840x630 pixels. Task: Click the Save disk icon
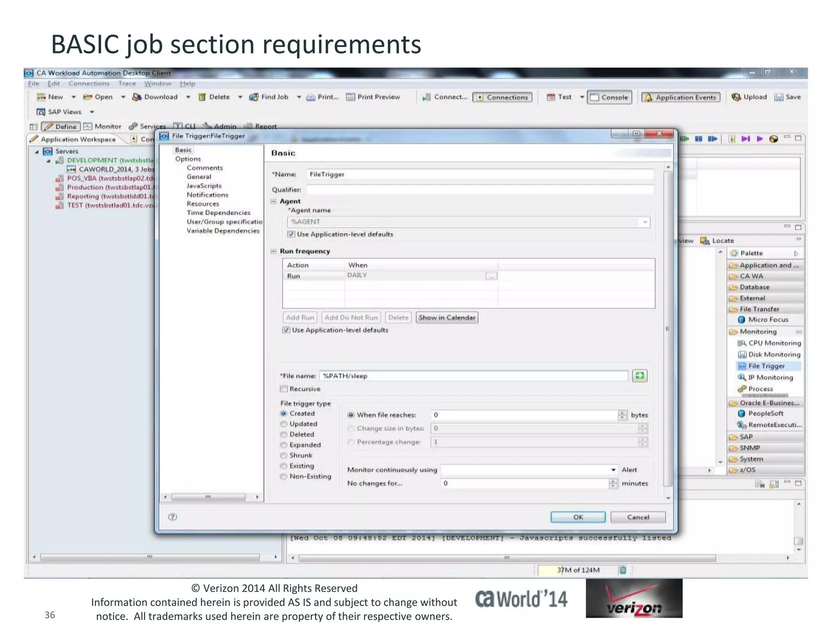point(778,97)
